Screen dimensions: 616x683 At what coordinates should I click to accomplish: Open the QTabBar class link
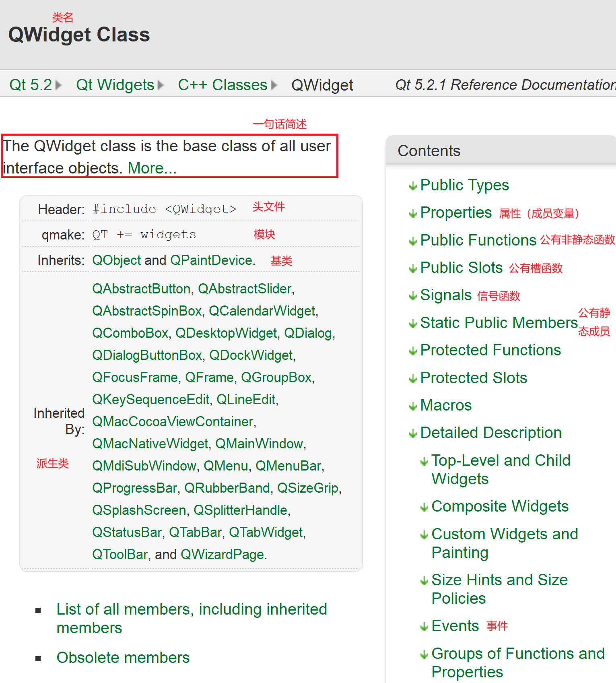click(x=195, y=532)
